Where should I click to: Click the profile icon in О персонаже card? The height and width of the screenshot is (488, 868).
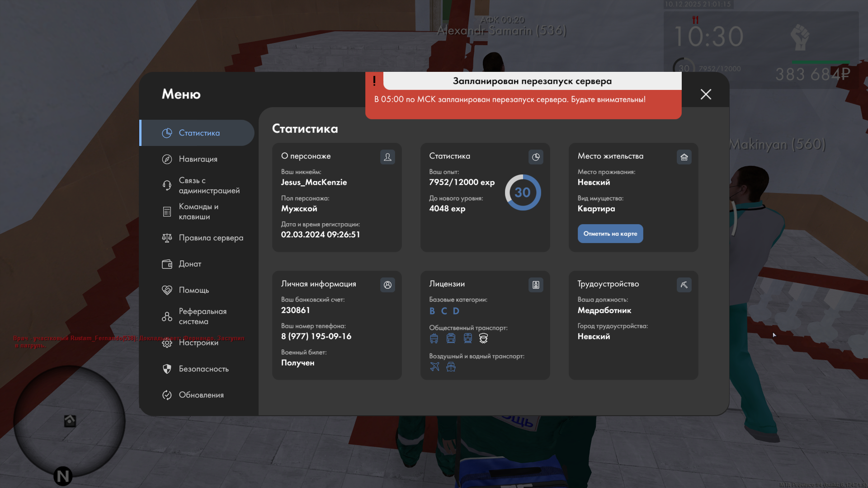[387, 157]
